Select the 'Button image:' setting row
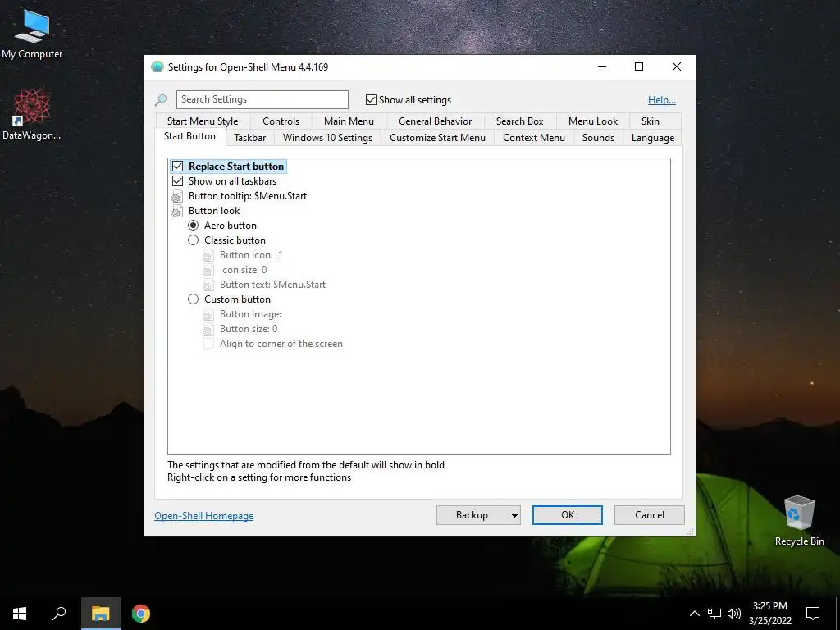The height and width of the screenshot is (630, 840). [250, 314]
